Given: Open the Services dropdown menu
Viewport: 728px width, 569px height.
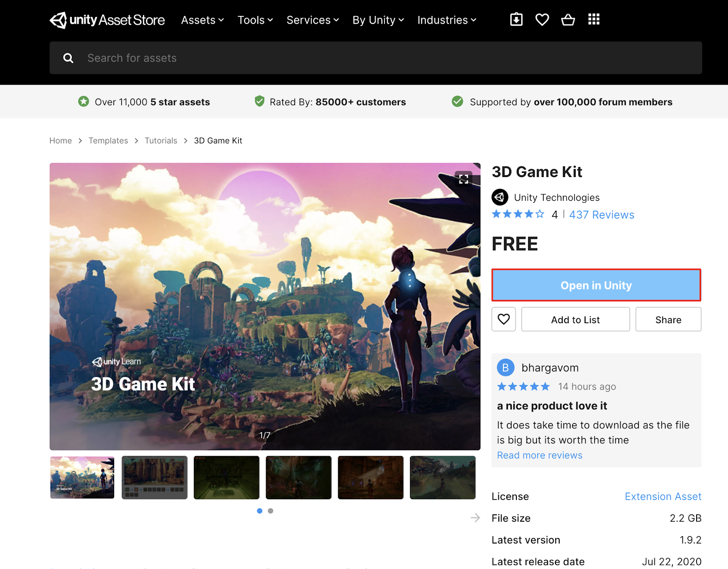Looking at the screenshot, I should [313, 20].
